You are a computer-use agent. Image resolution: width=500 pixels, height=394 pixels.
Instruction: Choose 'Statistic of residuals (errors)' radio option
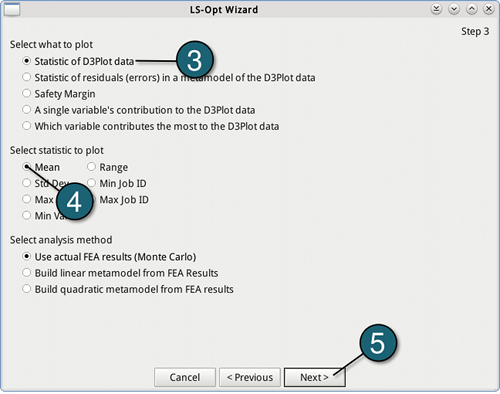tap(26, 77)
